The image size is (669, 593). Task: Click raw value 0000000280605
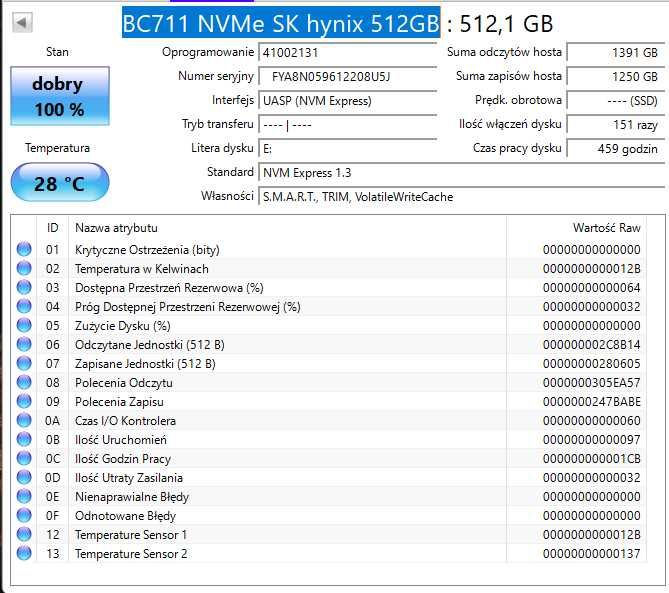coord(591,364)
